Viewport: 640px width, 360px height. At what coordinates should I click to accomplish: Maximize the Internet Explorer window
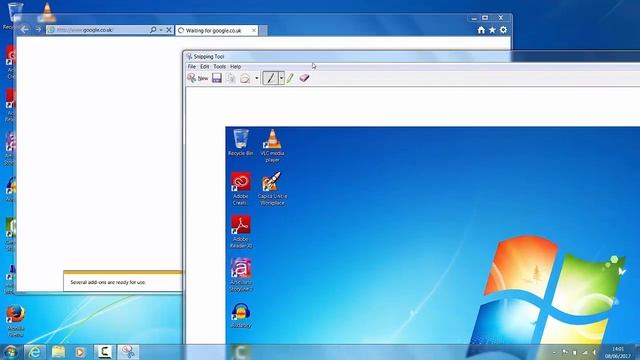pyautogui.click(x=485, y=18)
